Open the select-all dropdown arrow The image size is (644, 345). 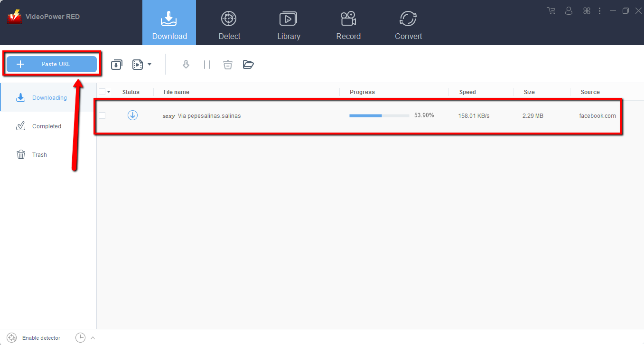[109, 91]
